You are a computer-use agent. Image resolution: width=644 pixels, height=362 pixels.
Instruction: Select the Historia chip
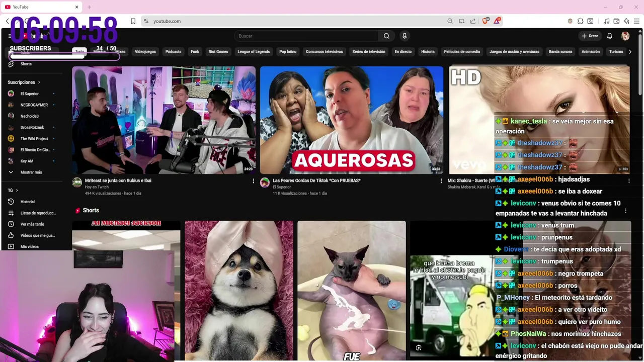pos(428,51)
